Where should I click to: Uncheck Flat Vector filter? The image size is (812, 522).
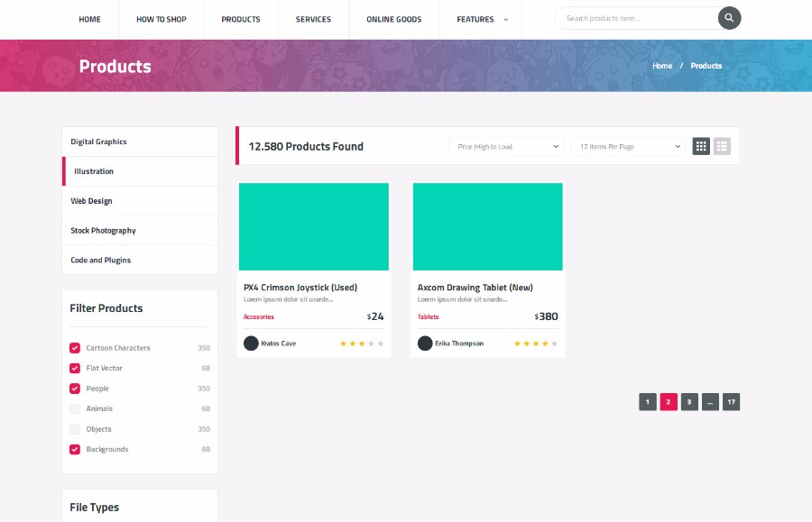pyautogui.click(x=75, y=368)
